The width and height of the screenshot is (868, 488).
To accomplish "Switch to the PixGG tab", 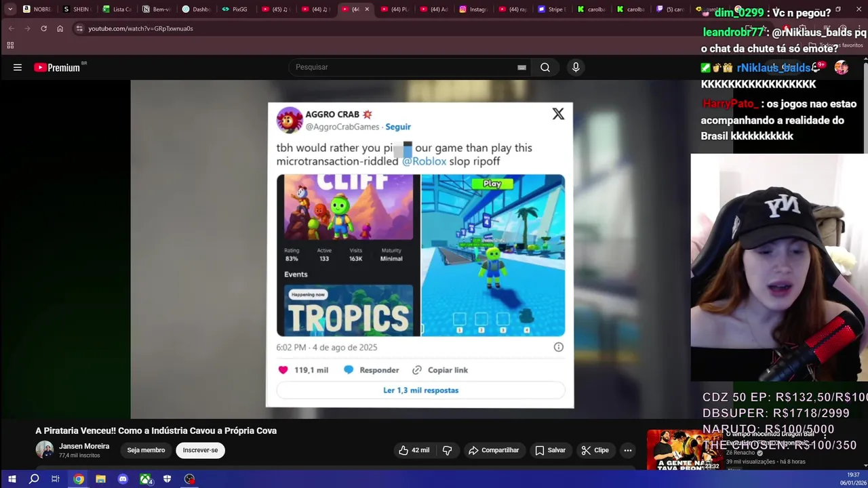I will (235, 9).
